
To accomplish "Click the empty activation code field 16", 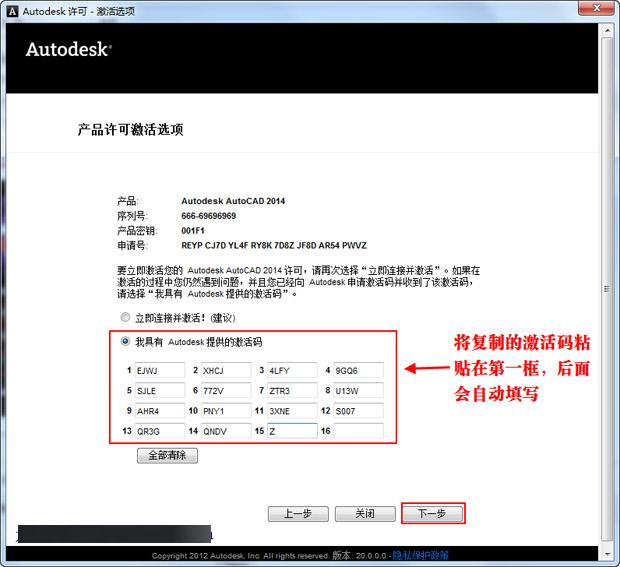I will coord(358,431).
